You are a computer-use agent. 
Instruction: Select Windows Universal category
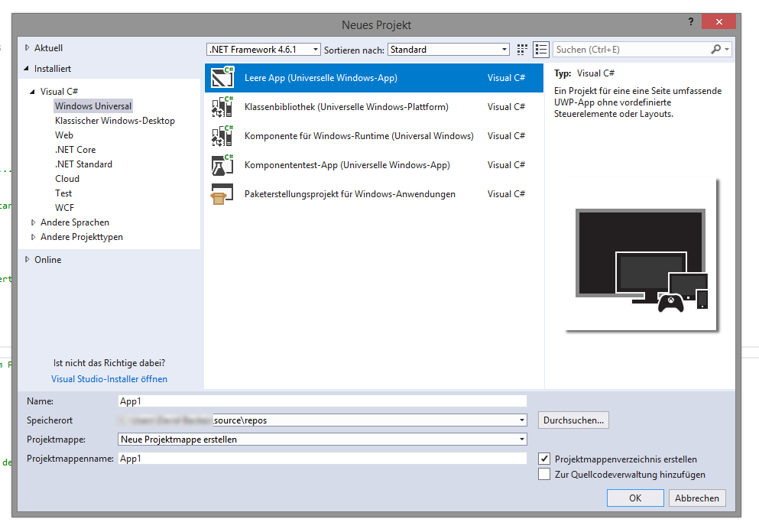93,106
